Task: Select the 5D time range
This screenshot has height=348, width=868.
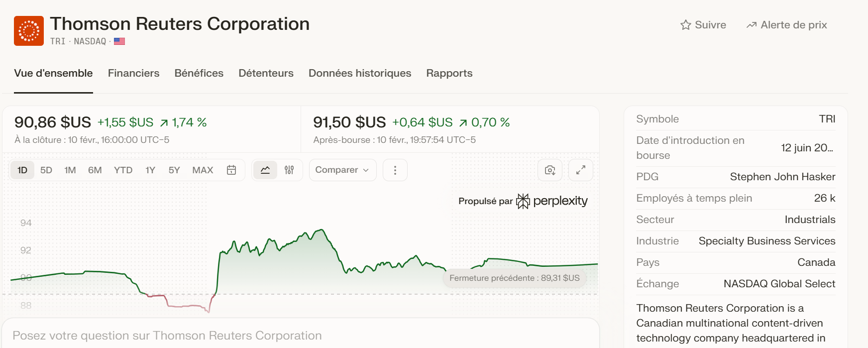Action: tap(46, 170)
